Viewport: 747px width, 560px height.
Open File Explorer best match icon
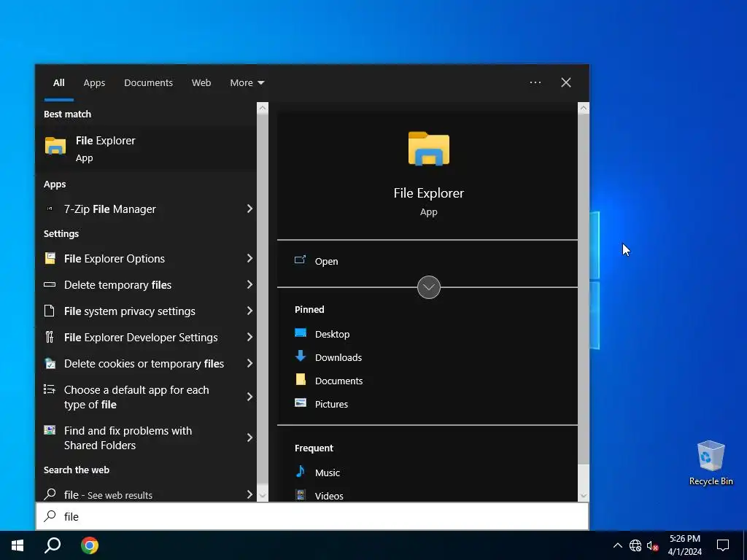(55, 146)
